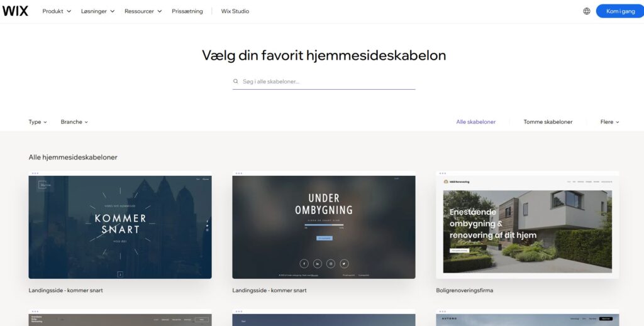Click the progress bar in Under Ombygning preview
The height and width of the screenshot is (326, 644).
324,225
